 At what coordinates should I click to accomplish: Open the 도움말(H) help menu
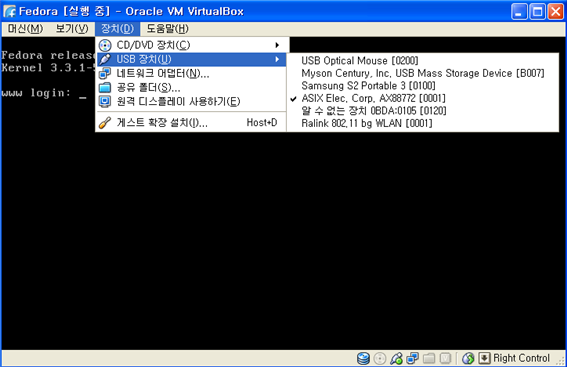[167, 29]
